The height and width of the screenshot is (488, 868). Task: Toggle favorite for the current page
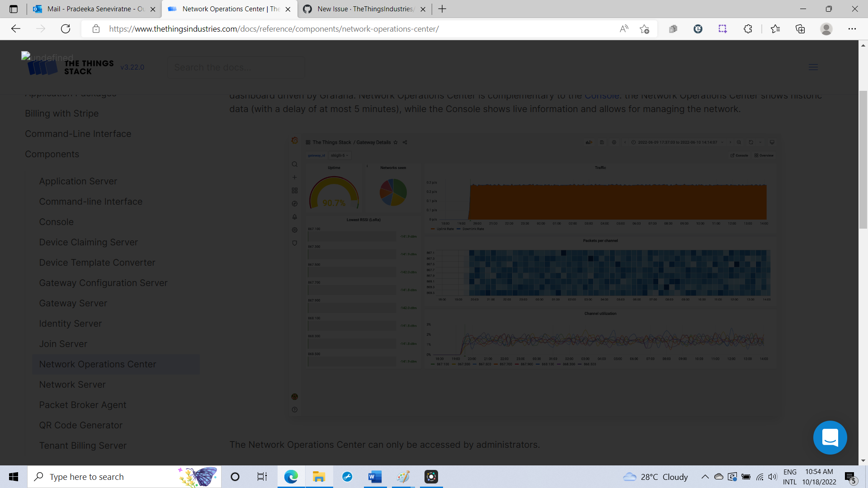pyautogui.click(x=644, y=28)
